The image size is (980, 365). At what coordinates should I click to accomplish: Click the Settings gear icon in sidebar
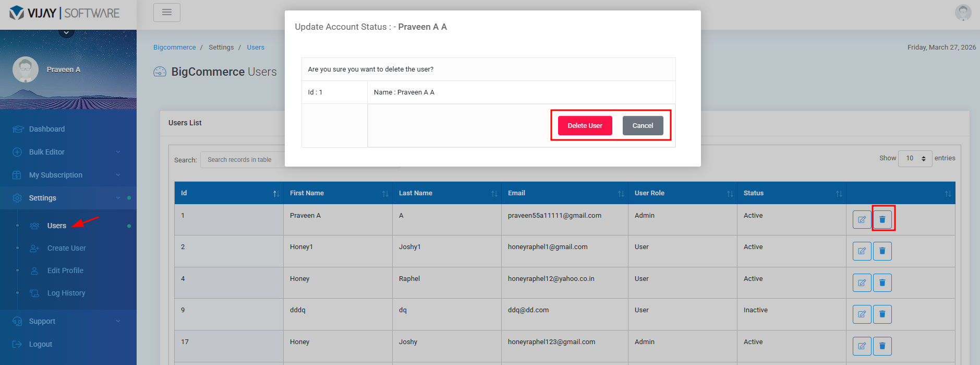[x=17, y=198]
